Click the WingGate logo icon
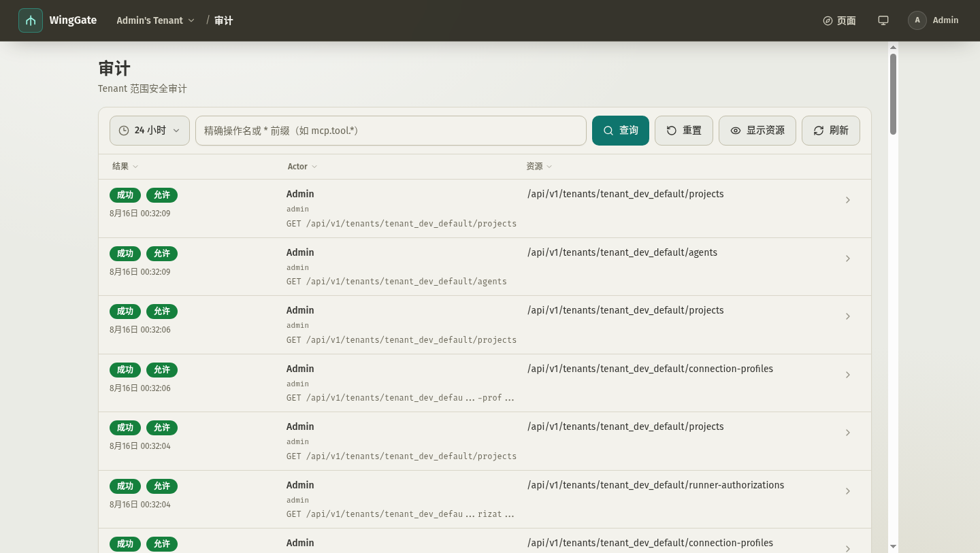This screenshot has width=980, height=553. pos(31,20)
